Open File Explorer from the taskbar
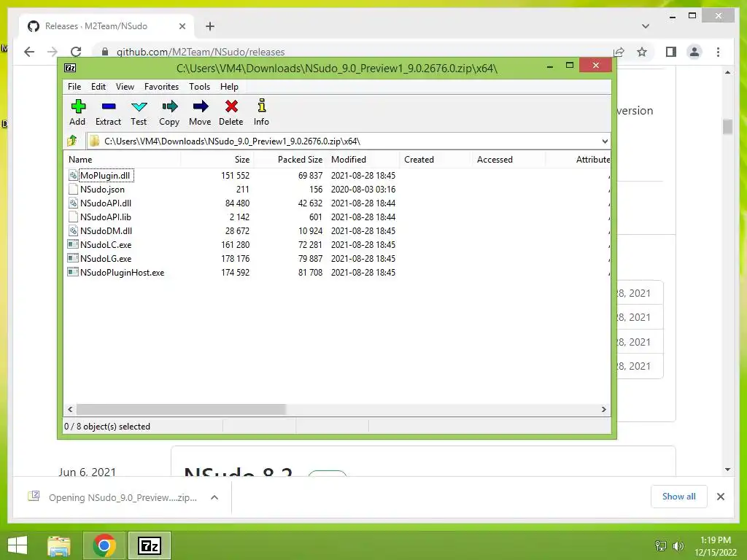 (59, 545)
